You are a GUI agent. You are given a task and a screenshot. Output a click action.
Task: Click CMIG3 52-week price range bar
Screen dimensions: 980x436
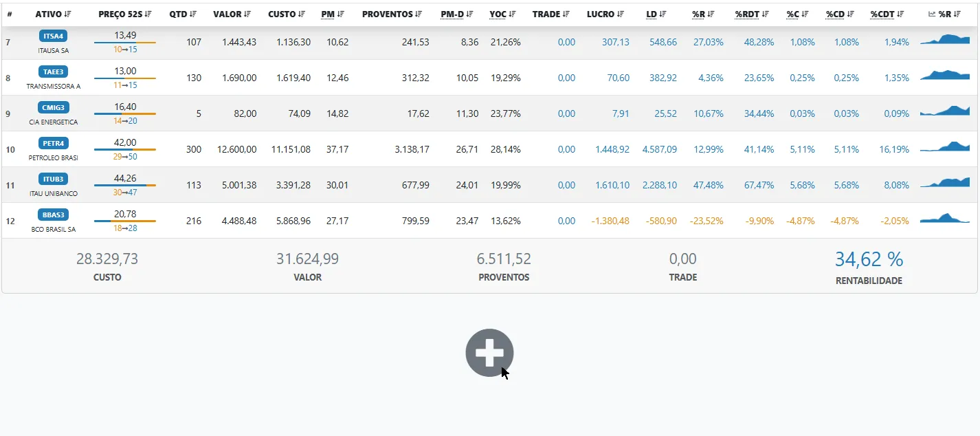click(x=125, y=113)
